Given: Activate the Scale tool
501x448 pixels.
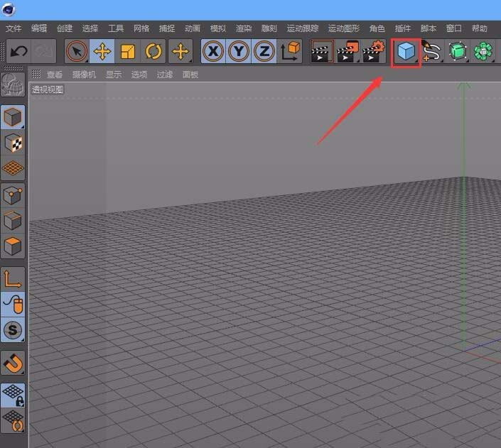Looking at the screenshot, I should 127,51.
